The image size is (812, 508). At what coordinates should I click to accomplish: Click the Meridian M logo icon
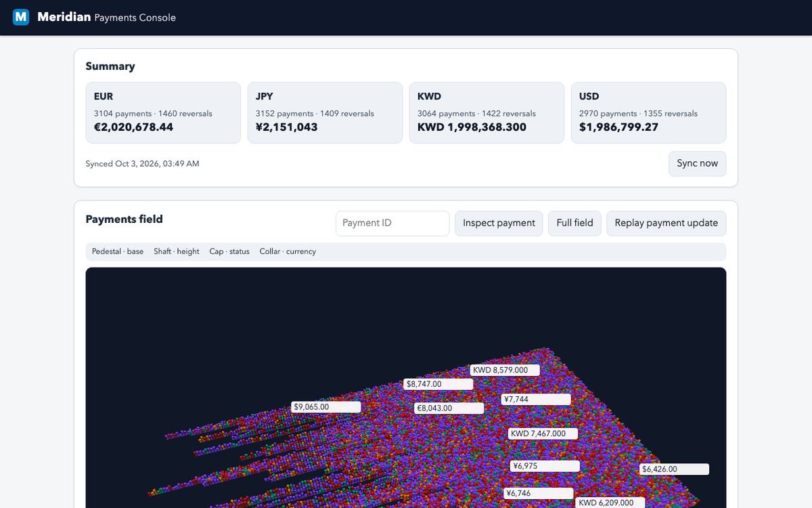[21, 17]
